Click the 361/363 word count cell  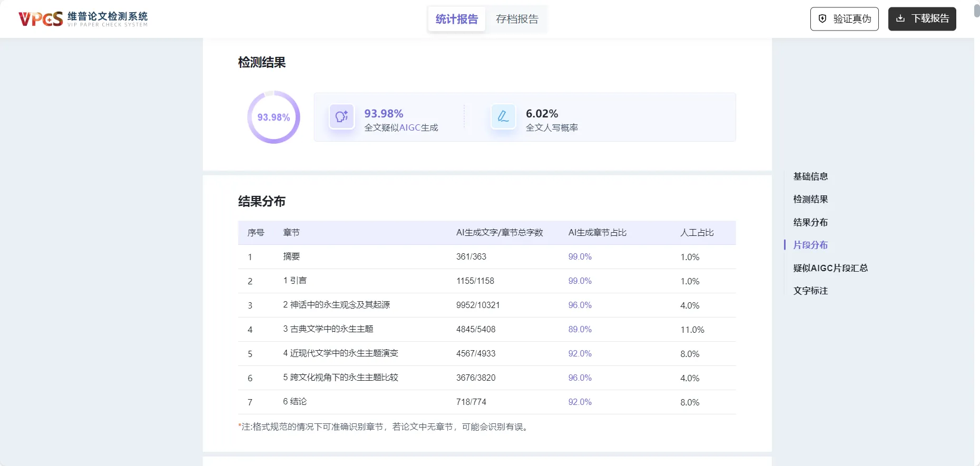[471, 256]
